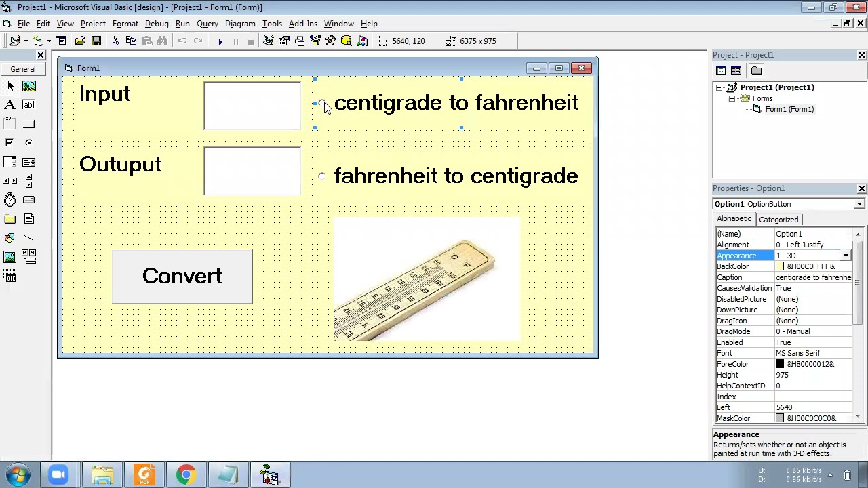Viewport: 868px width, 488px height.
Task: Click the properties list scroll down arrow
Action: pos(858,416)
